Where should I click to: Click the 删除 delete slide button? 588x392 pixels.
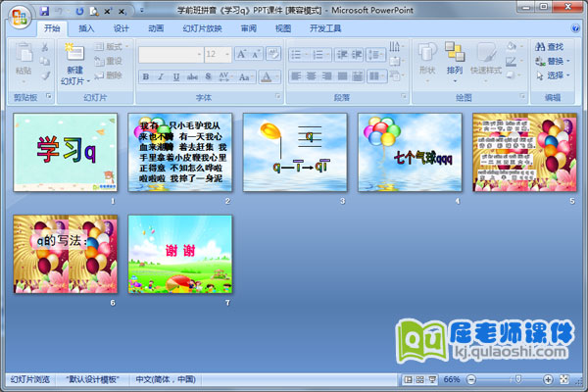tap(109, 75)
